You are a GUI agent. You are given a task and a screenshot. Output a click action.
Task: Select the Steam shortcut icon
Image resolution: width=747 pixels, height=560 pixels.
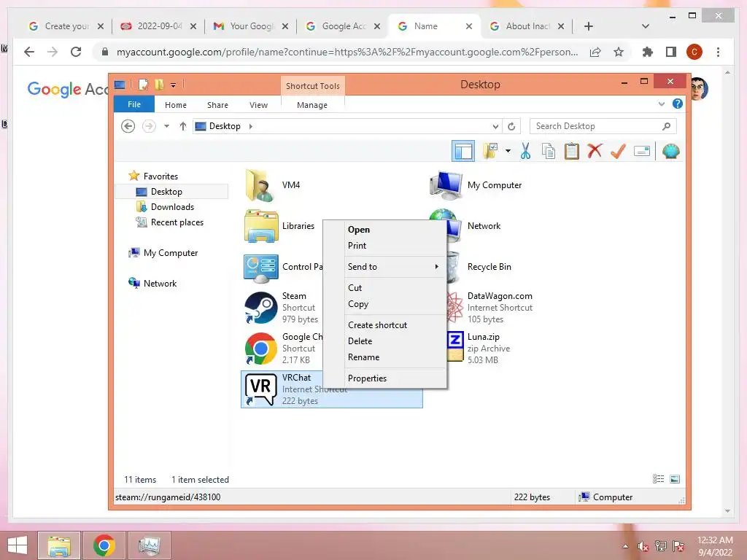coord(261,308)
